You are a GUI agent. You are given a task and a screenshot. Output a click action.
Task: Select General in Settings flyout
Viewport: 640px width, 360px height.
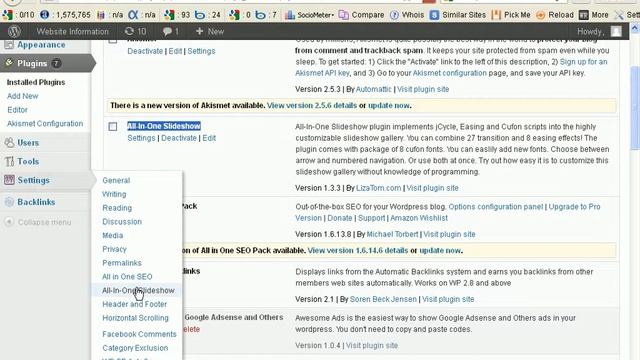(116, 180)
